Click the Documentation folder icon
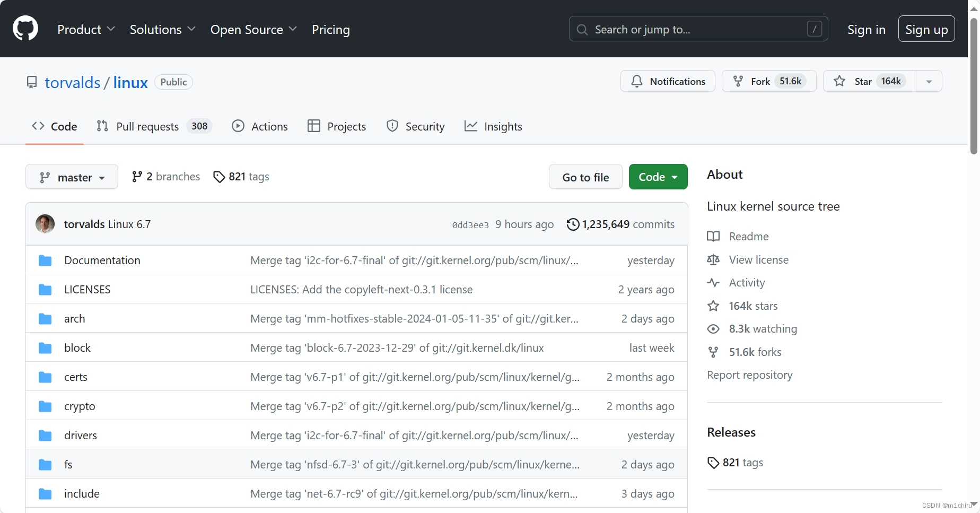This screenshot has height=513, width=980. click(x=45, y=260)
